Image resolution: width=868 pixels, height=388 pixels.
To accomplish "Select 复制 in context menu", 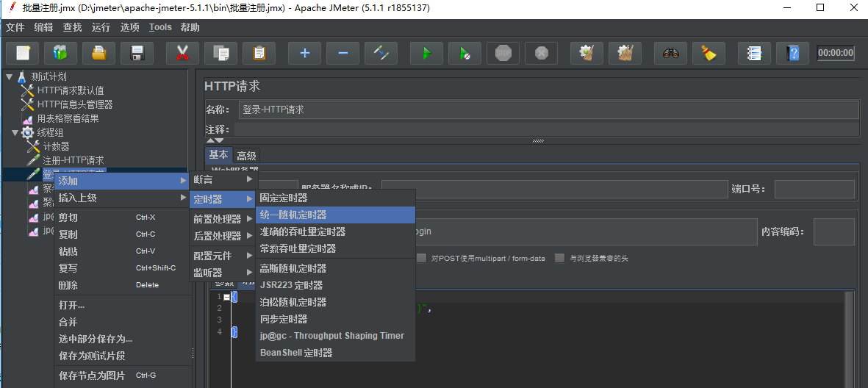I will coord(122,234).
